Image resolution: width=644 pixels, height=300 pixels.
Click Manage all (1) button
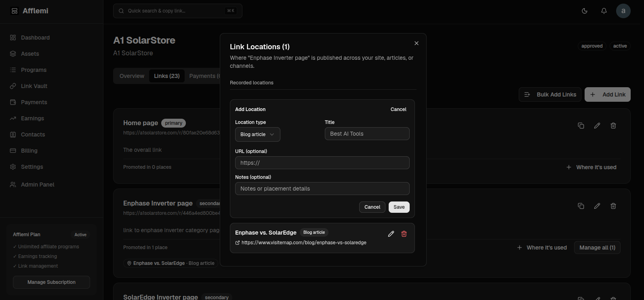[x=597, y=248]
